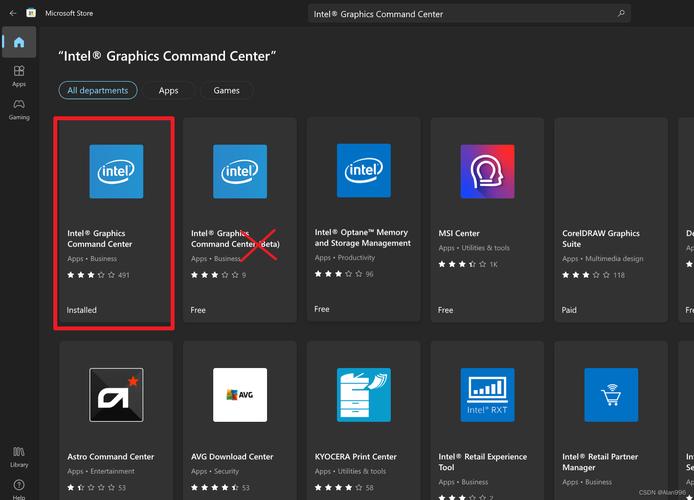694x500 pixels.
Task: Open Intel Graphics Command Center title
Action: pos(100,238)
